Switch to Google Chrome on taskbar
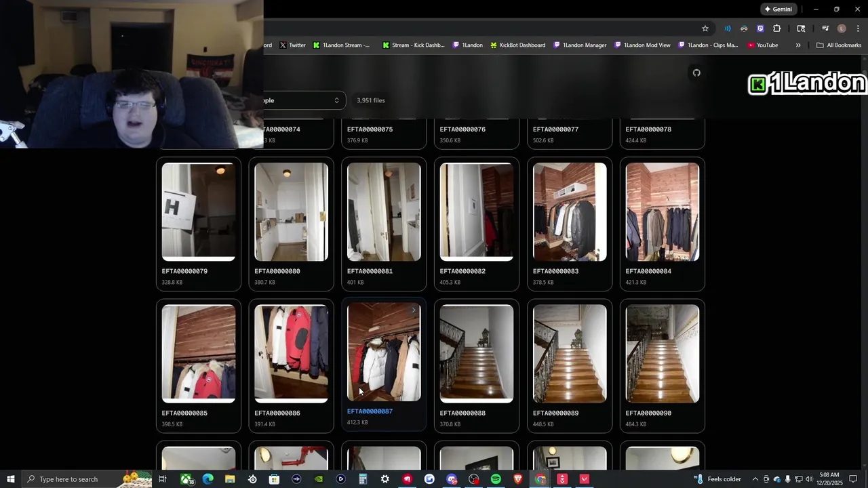Image resolution: width=868 pixels, height=488 pixels. coord(540,479)
